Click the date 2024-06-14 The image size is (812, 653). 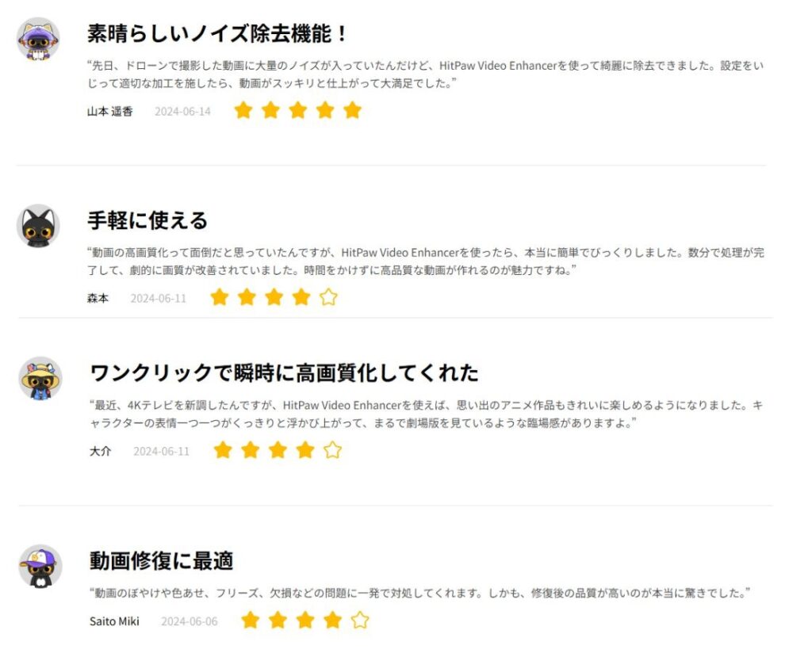183,111
